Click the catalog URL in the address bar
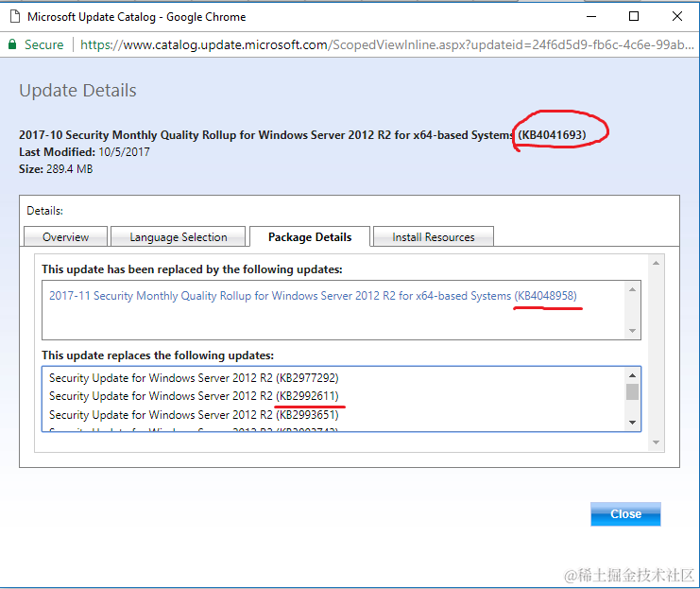Image resolution: width=700 pixels, height=589 pixels. tap(387, 44)
